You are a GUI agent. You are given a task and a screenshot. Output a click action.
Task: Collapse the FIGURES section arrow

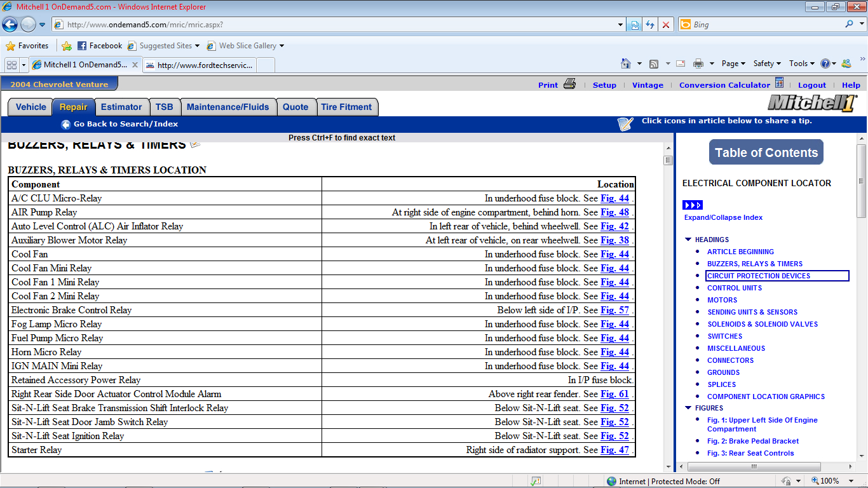(x=688, y=408)
